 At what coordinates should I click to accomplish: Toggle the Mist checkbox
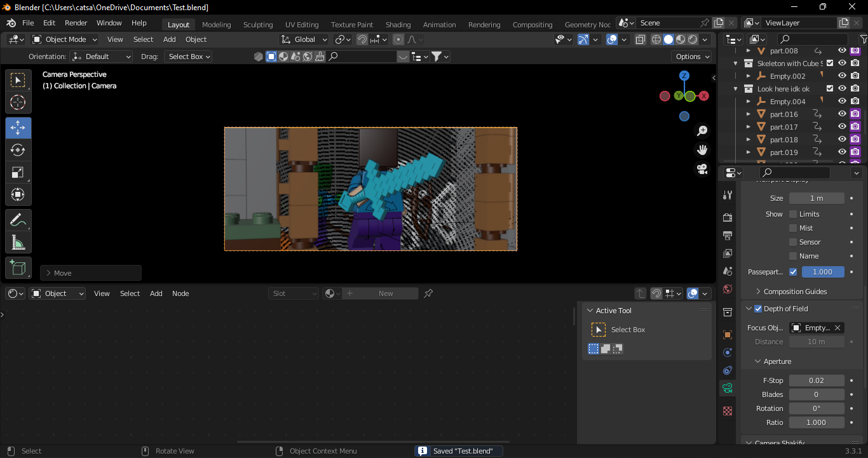click(792, 227)
